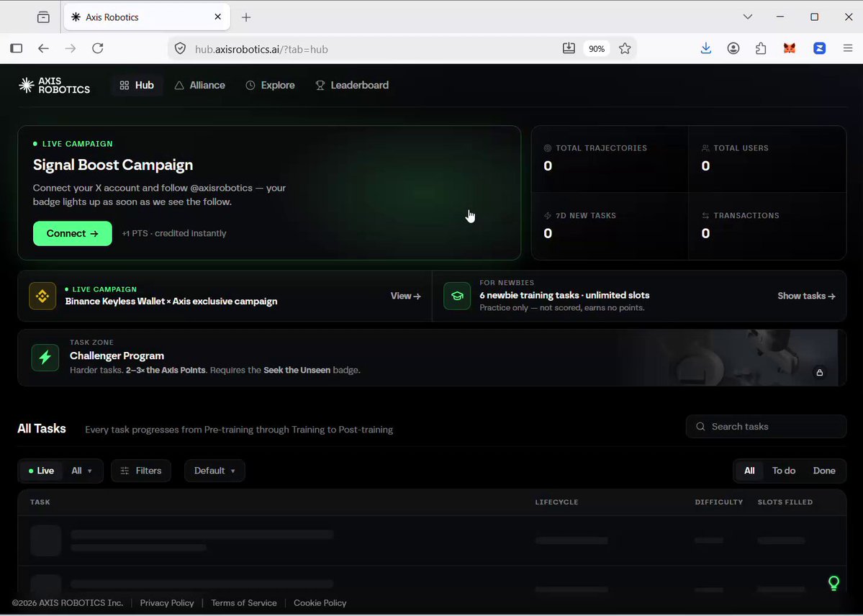Viewport: 863px width, 616px height.
Task: Open the Leaderboard navigation tab
Action: pyautogui.click(x=352, y=86)
